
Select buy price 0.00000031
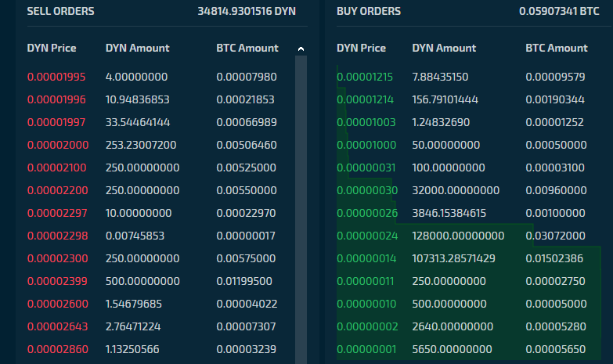366,168
